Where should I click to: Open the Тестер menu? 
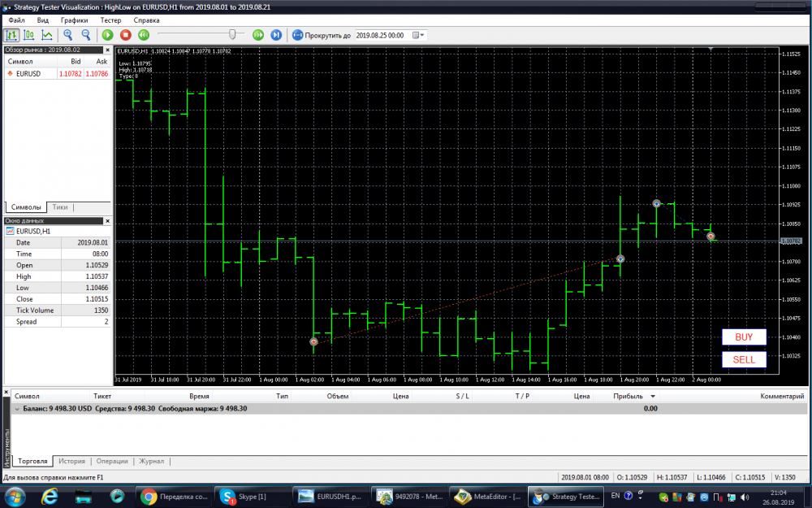pyautogui.click(x=110, y=20)
